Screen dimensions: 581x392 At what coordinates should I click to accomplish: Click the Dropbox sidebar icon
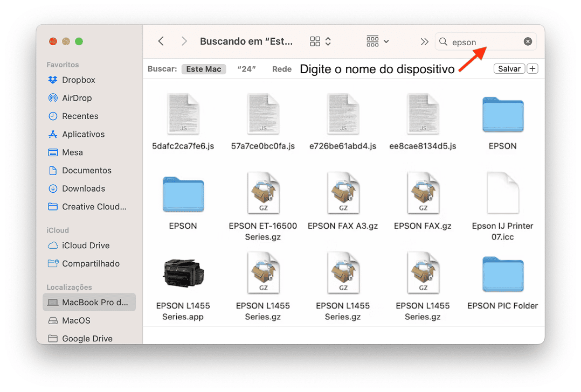tap(53, 80)
